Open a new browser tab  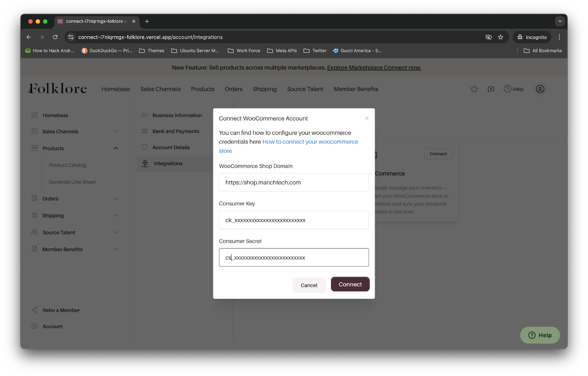(147, 21)
